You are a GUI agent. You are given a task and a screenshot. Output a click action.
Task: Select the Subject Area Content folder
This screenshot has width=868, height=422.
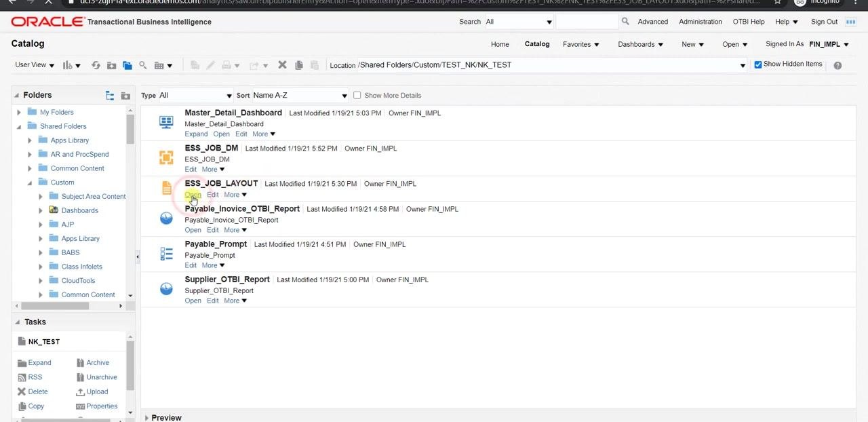pyautogui.click(x=94, y=197)
